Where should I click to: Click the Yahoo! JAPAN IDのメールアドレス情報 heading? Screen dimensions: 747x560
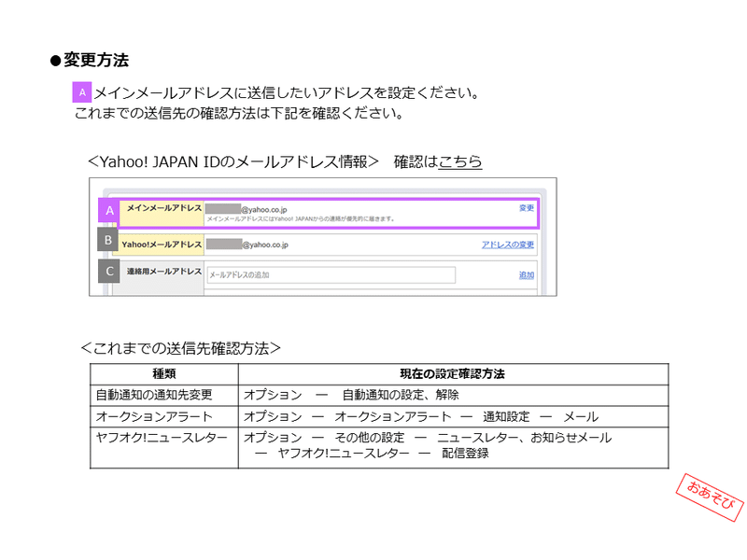pos(233,161)
